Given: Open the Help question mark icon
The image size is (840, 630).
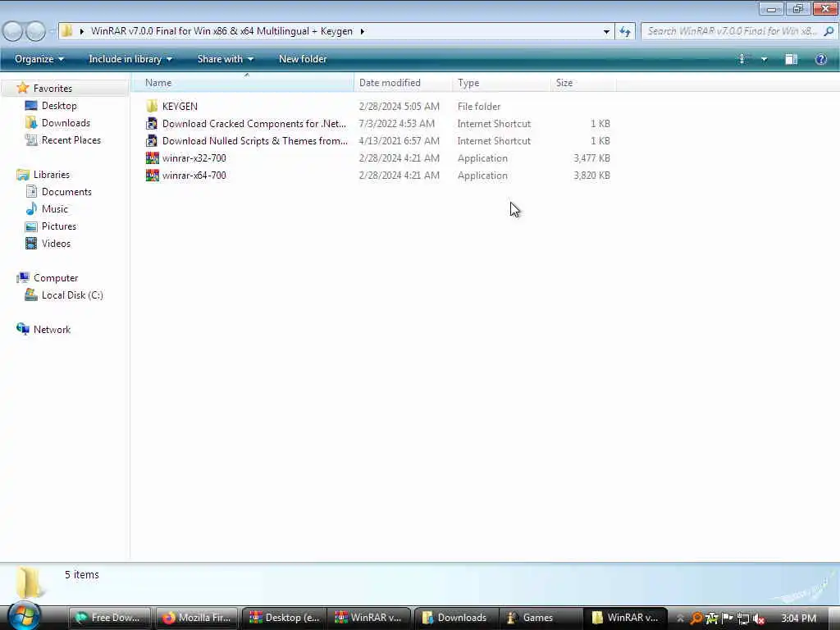Looking at the screenshot, I should pos(820,59).
